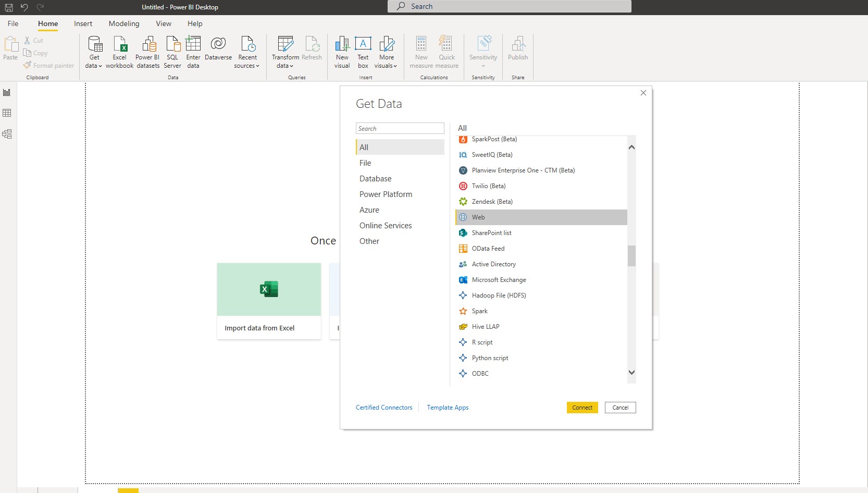Switch to Report view in left sidebar

7,92
